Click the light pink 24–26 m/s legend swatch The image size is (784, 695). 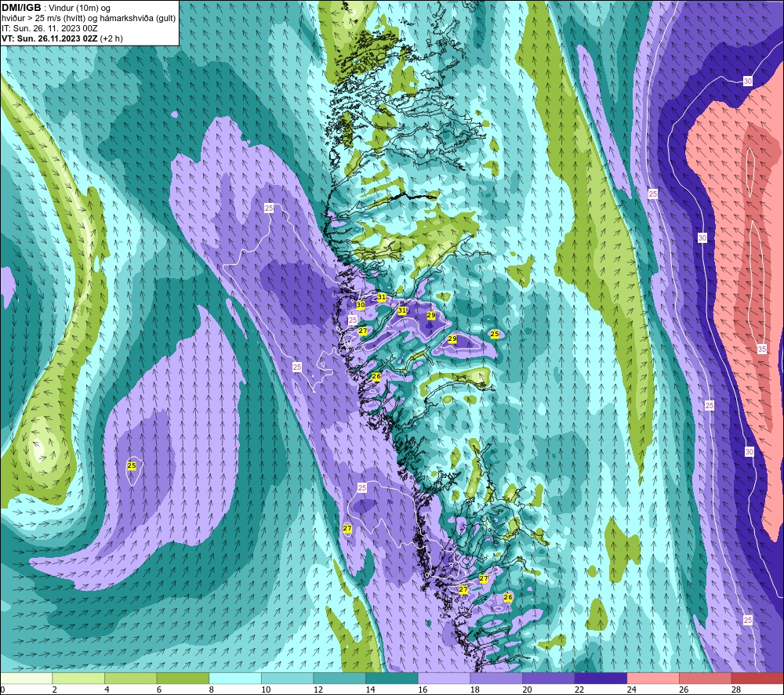coord(653,678)
